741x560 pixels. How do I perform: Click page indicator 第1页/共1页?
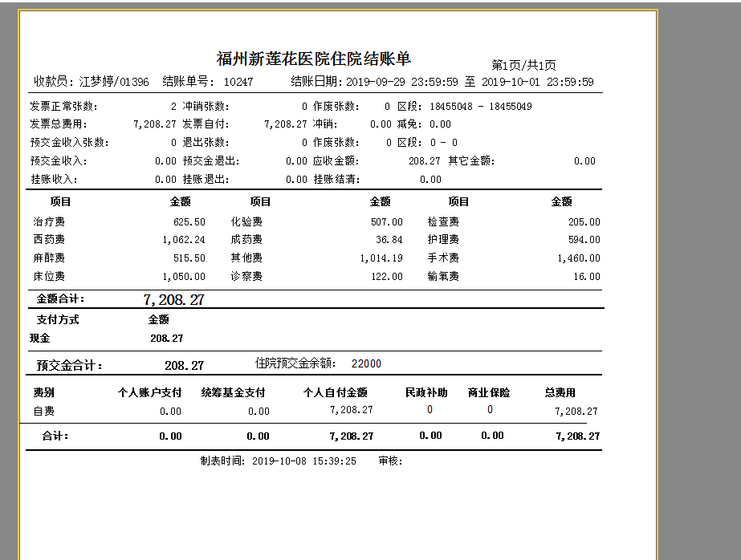click(523, 65)
